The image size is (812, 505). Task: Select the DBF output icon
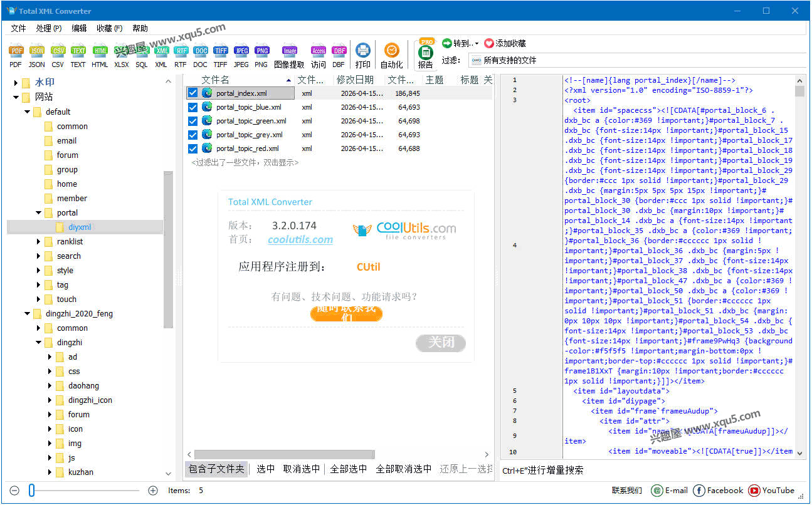click(x=339, y=56)
